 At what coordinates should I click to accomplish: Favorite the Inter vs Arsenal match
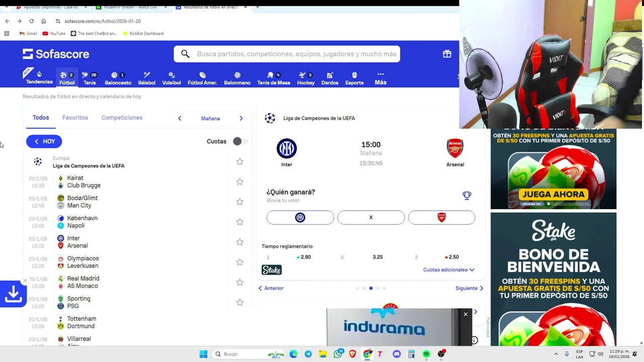tap(239, 242)
